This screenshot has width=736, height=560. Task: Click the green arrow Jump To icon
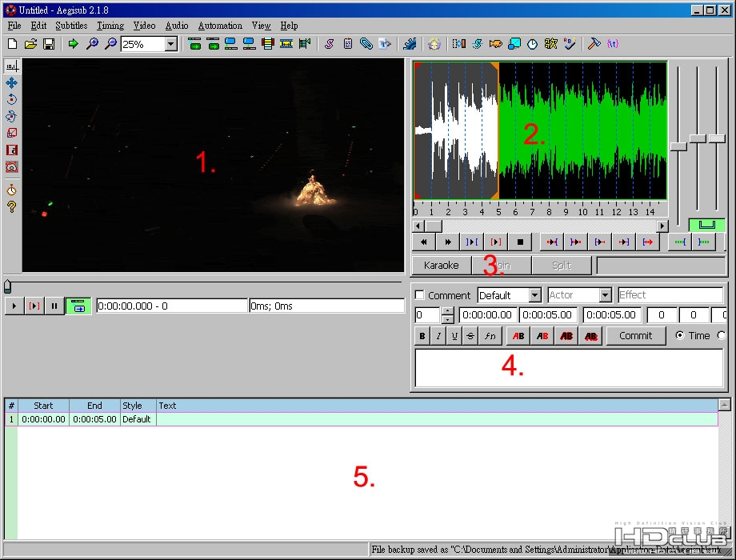74,44
